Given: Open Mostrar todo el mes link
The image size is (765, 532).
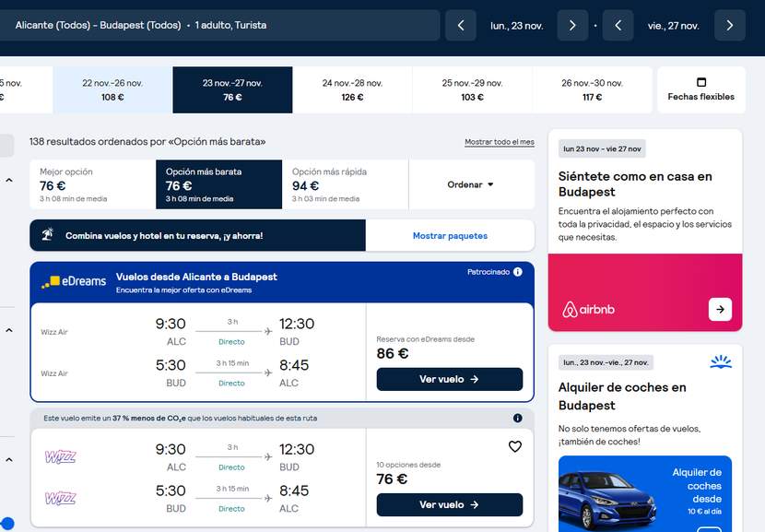Looking at the screenshot, I should [500, 142].
